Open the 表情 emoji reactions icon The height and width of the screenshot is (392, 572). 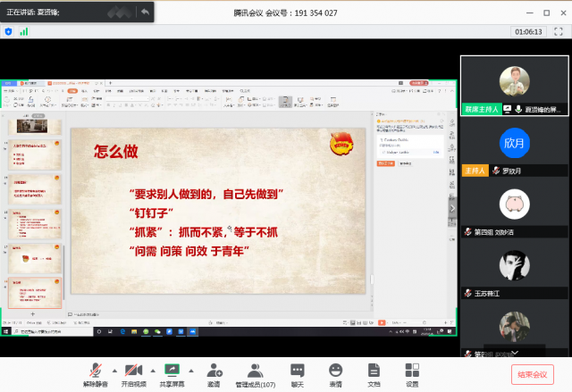[x=335, y=371]
